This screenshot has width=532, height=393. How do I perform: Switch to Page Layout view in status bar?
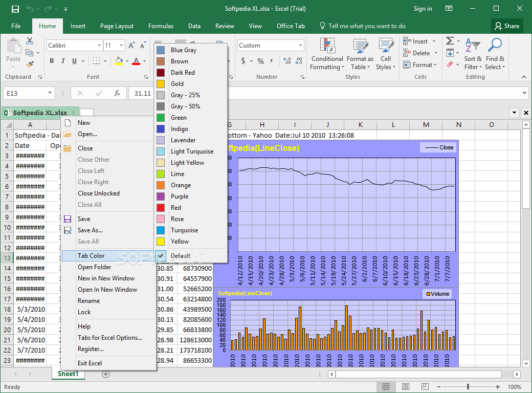pos(406,386)
